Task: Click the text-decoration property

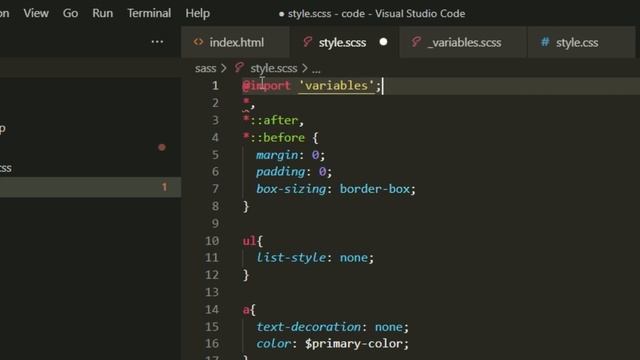Action: tap(309, 327)
